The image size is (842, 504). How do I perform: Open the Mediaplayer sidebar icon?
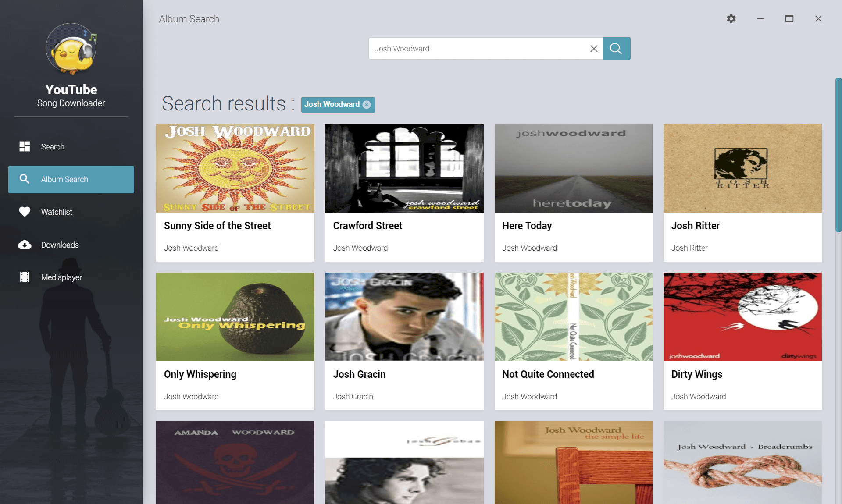(25, 277)
